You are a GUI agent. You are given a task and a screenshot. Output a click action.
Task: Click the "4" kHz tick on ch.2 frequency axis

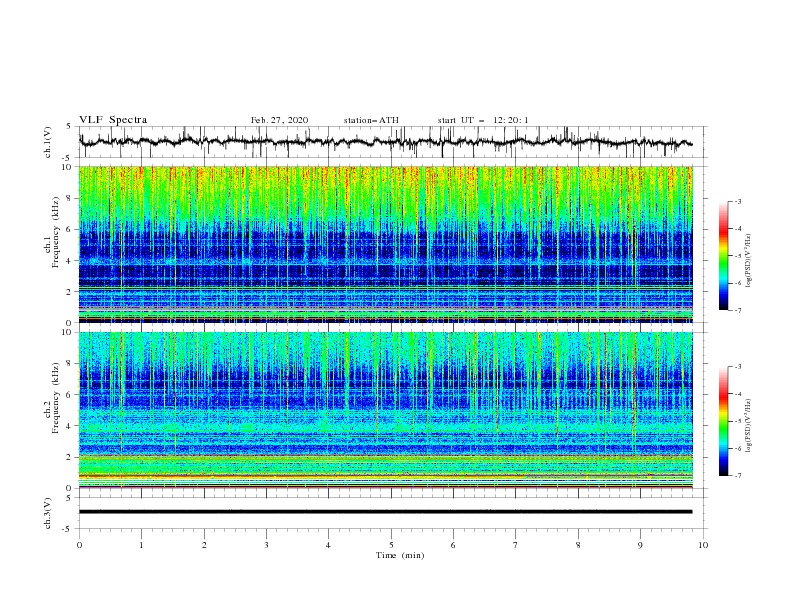pyautogui.click(x=70, y=426)
